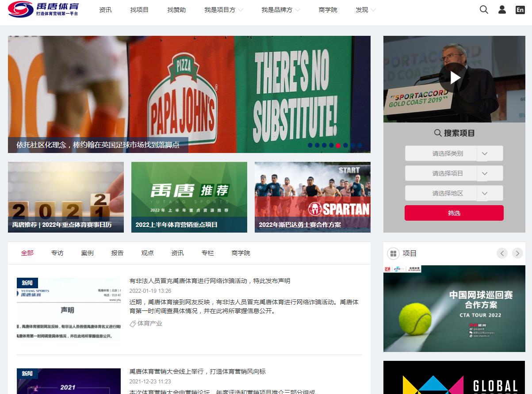
Task: Open the 2022上半年体育营销重点项目 card
Action: [x=189, y=197]
